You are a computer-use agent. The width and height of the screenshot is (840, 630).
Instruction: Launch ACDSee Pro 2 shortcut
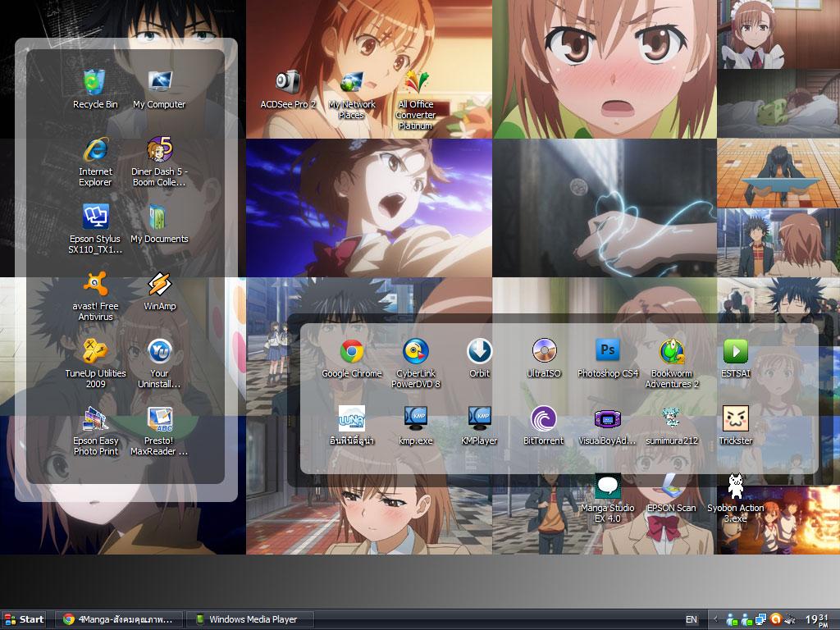point(288,89)
